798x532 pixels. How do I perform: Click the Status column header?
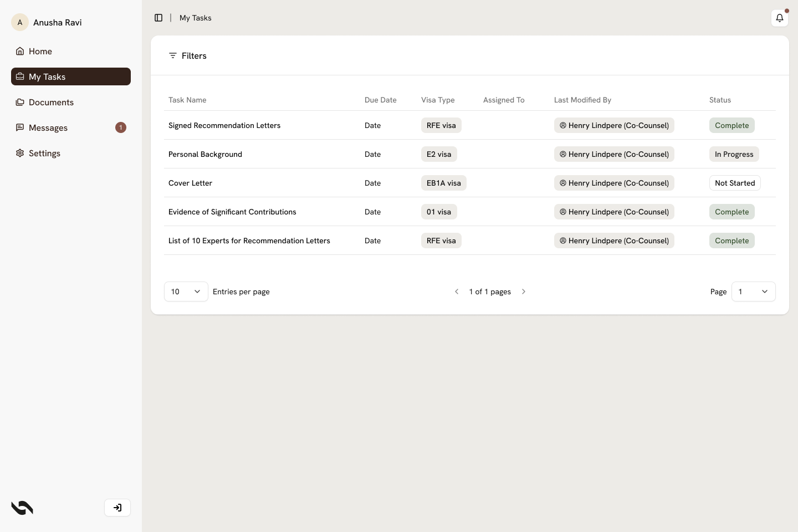click(x=720, y=100)
